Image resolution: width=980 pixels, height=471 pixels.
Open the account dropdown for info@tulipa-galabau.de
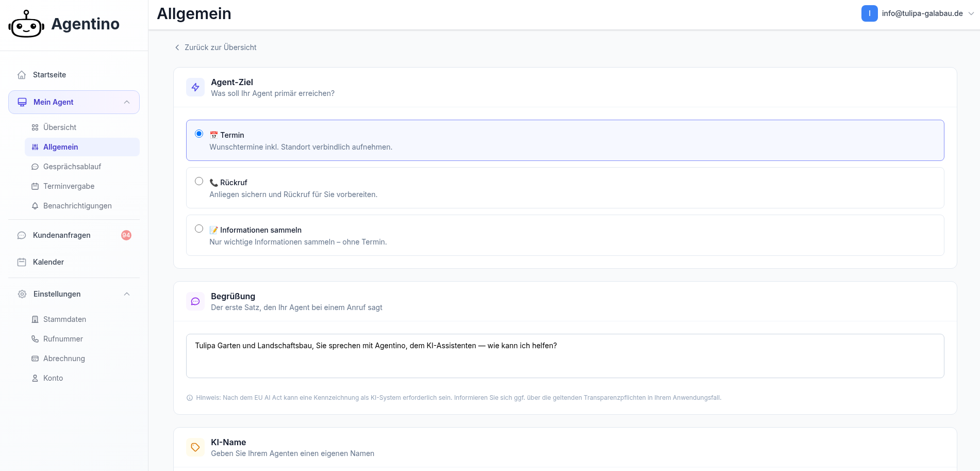tap(918, 13)
